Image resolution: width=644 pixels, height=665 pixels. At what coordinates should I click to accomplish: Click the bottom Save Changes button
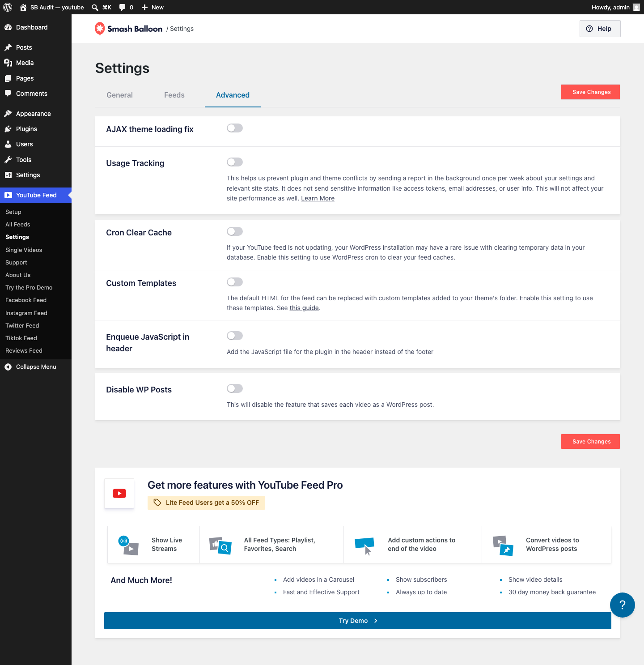click(591, 441)
